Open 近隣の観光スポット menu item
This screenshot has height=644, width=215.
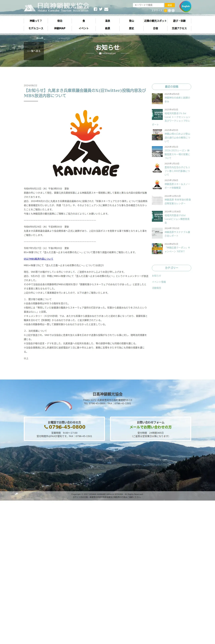pos(155,21)
